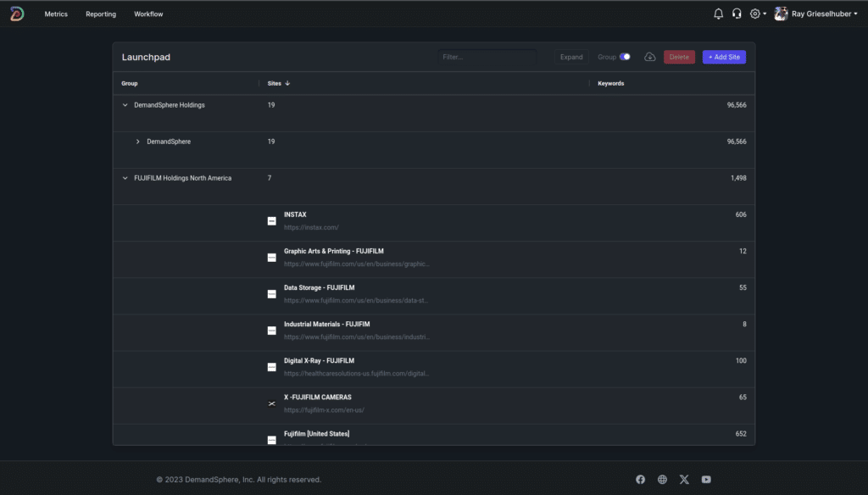868x495 pixels.
Task: Open the healthcaresolutions-us.fujifilm.com URL
Action: point(357,374)
